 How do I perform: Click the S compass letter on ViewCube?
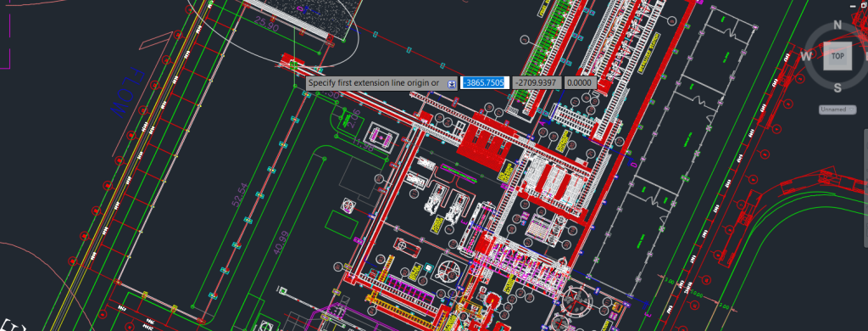(x=837, y=87)
